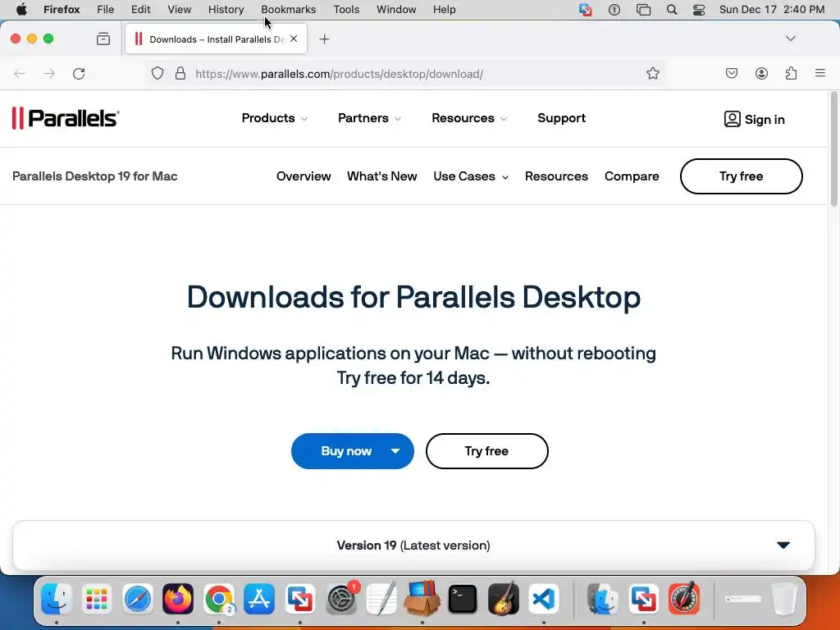
Task: Expand the top Resources dropdown menu
Action: pyautogui.click(x=469, y=118)
